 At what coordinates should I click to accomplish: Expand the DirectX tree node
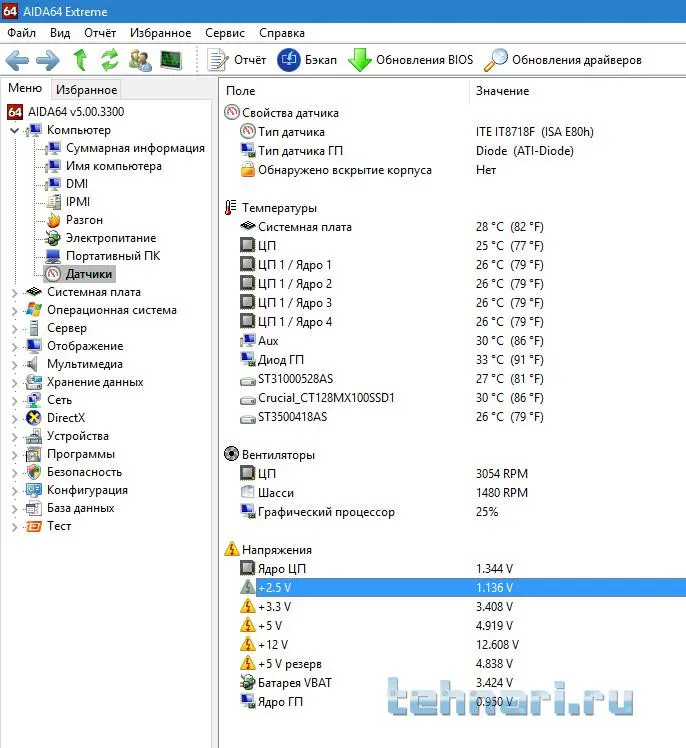(x=14, y=419)
